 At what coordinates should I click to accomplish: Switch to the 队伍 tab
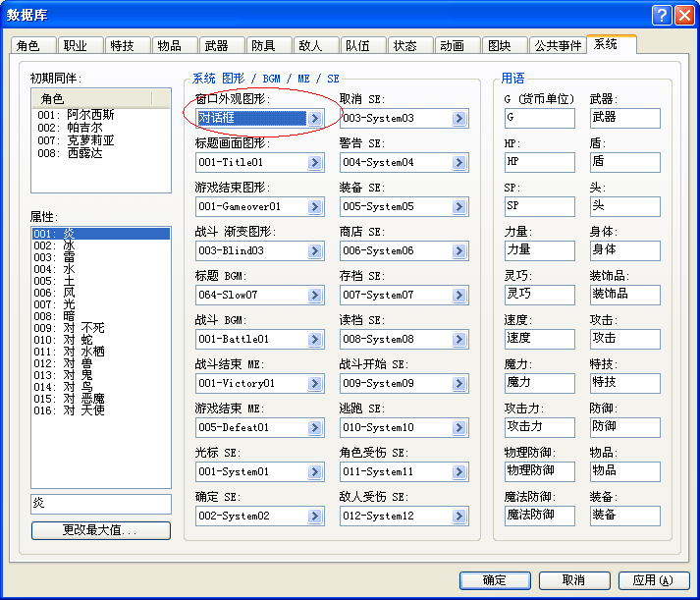click(x=363, y=45)
